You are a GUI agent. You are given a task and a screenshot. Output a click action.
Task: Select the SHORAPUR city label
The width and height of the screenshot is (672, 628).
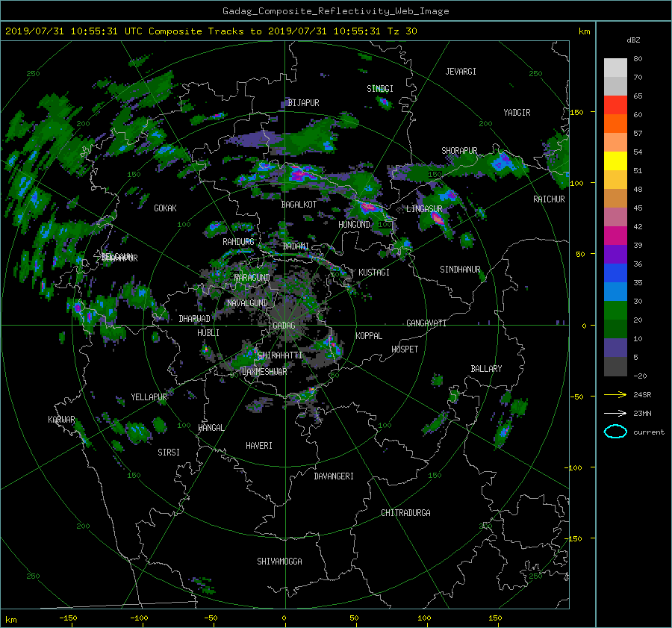tap(459, 151)
